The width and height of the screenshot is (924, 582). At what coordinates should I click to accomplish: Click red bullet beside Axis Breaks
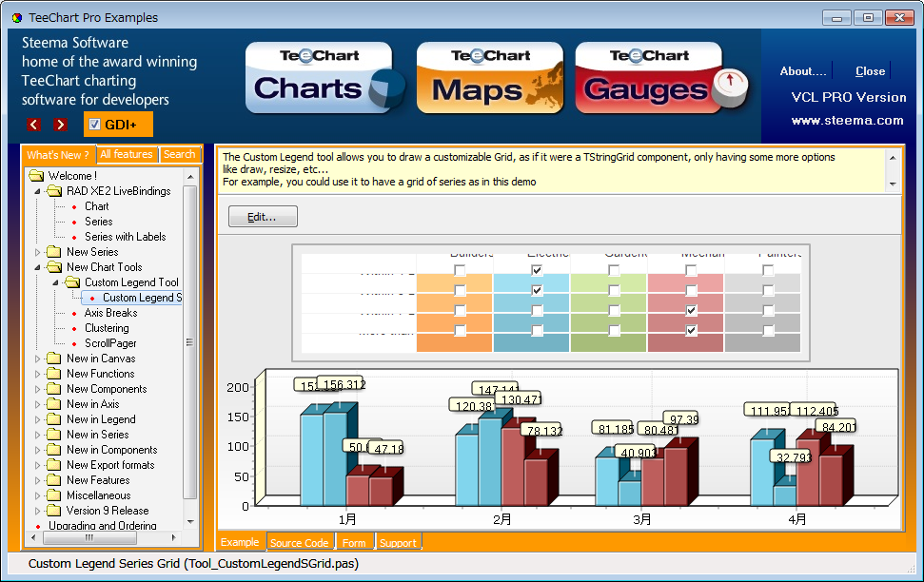tap(74, 314)
